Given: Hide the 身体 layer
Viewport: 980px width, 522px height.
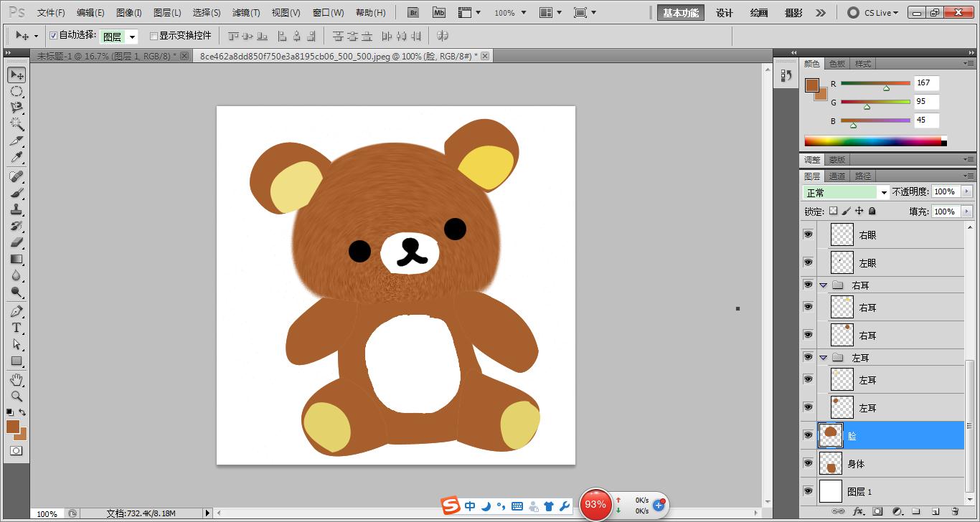Looking at the screenshot, I should 809,463.
